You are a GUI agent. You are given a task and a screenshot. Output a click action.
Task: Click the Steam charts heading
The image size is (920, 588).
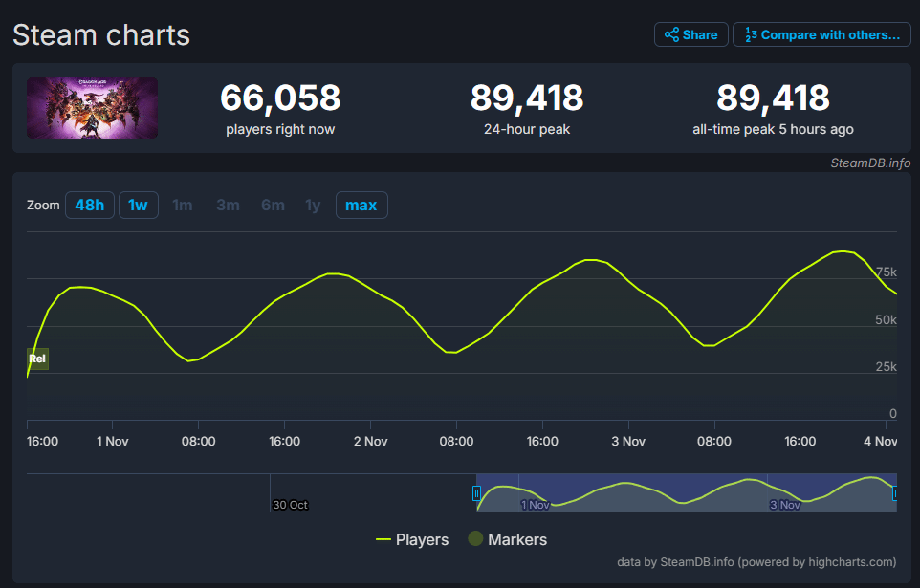(x=101, y=35)
